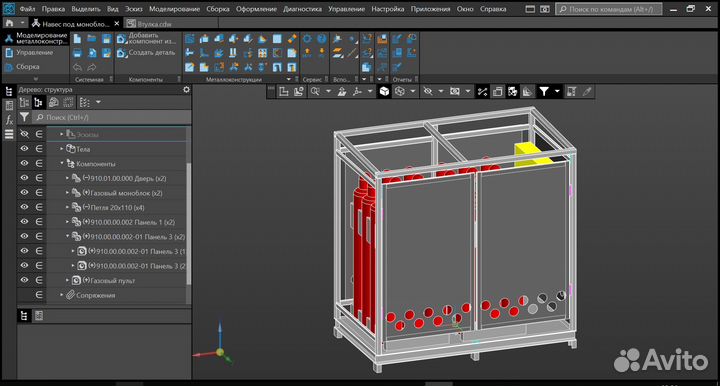The width and height of the screenshot is (720, 386).
Task: Toggle the inclusion symbol beside Сопряжения
Action: (x=39, y=295)
